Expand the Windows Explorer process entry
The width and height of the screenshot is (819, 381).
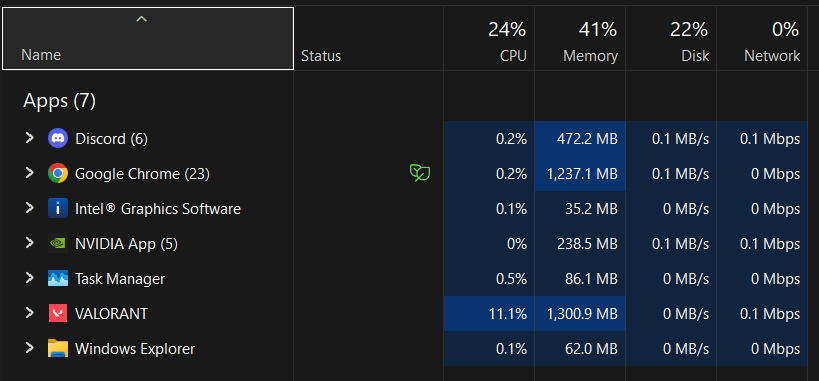[x=30, y=348]
